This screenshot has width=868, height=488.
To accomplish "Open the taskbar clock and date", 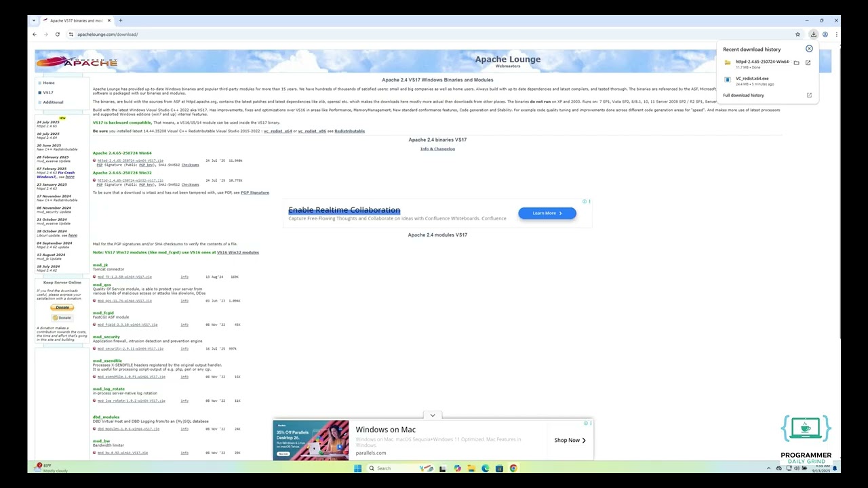I will coord(821,468).
